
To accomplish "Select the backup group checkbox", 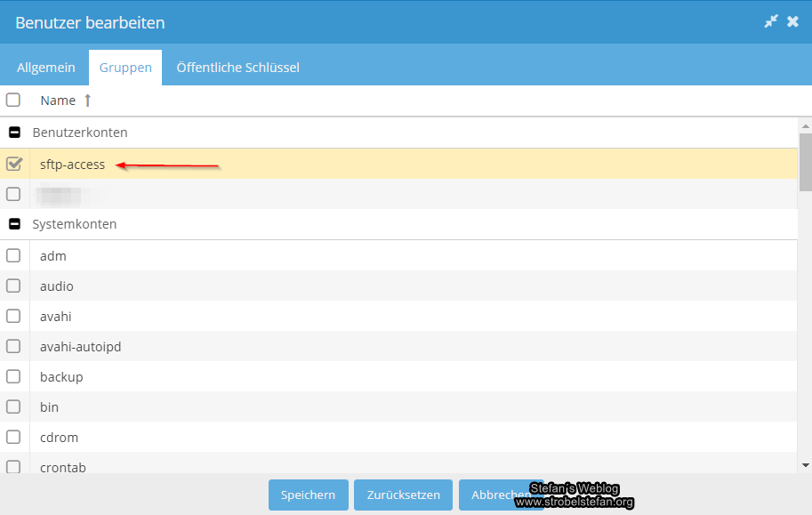I will tap(14, 377).
